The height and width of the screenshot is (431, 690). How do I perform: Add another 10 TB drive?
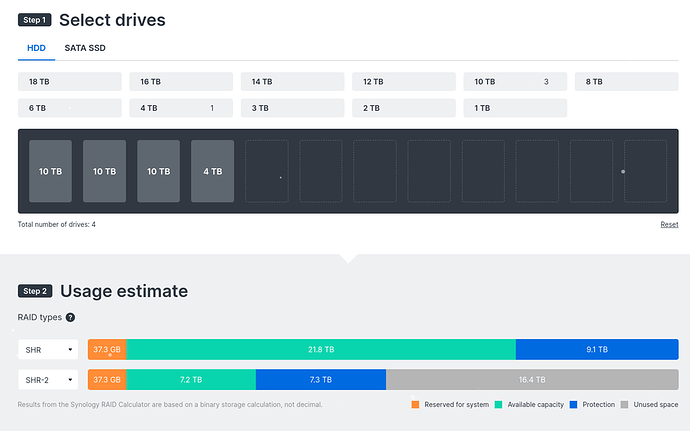pos(515,81)
